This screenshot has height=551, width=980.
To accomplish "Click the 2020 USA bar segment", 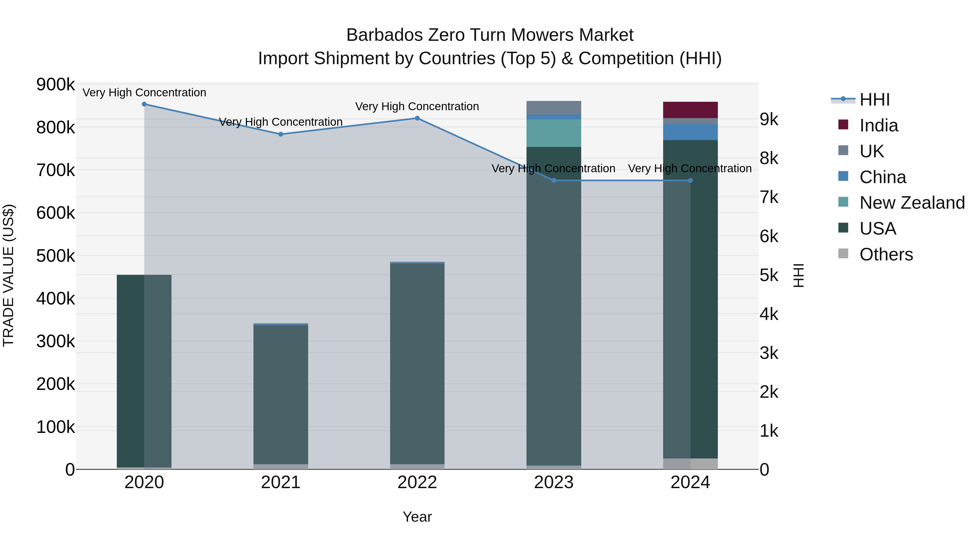I will click(144, 371).
